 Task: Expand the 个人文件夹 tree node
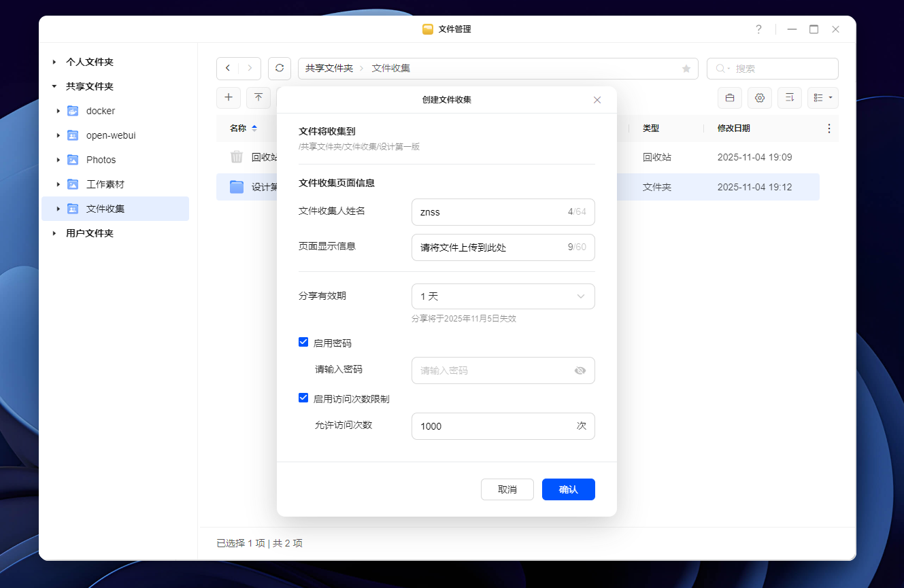tap(54, 62)
